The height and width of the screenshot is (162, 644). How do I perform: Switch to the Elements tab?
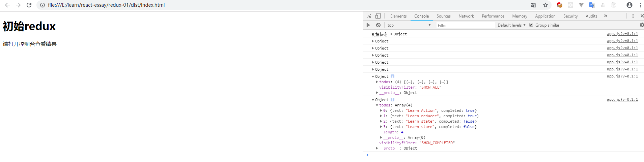[x=398, y=16]
